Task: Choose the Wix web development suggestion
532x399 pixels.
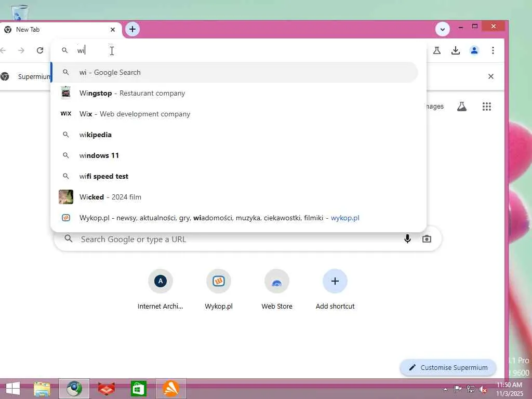Action: click(x=235, y=114)
